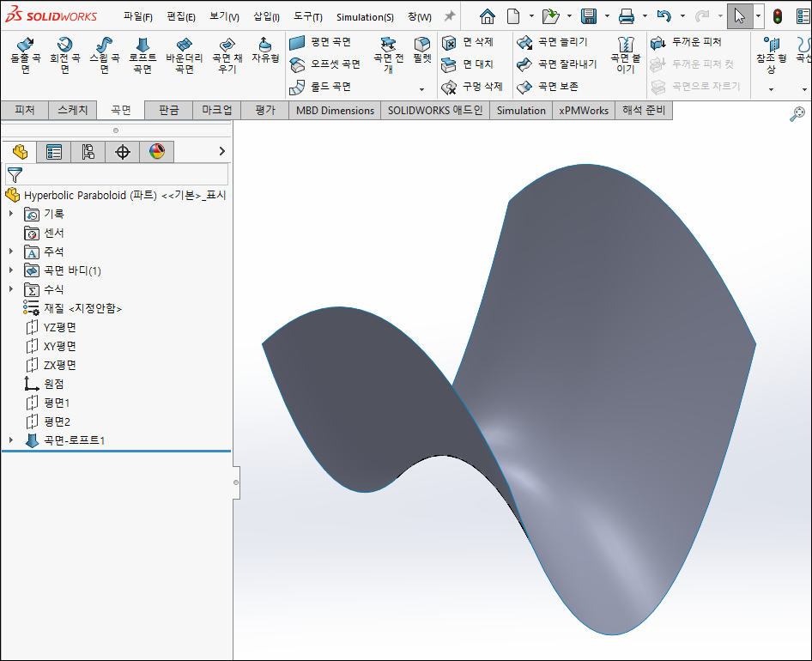
Task: Open dropdown under Fillet tool
Action: click(x=421, y=89)
